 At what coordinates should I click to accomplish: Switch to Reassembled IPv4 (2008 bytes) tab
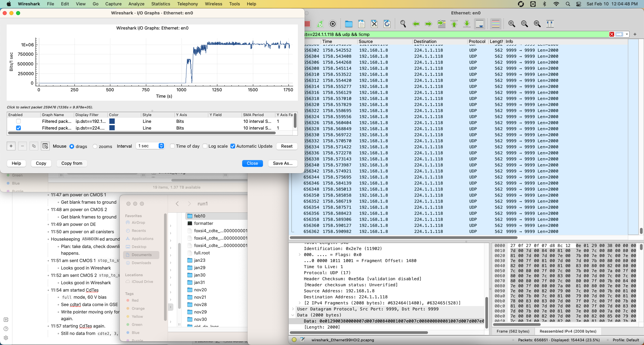568,331
